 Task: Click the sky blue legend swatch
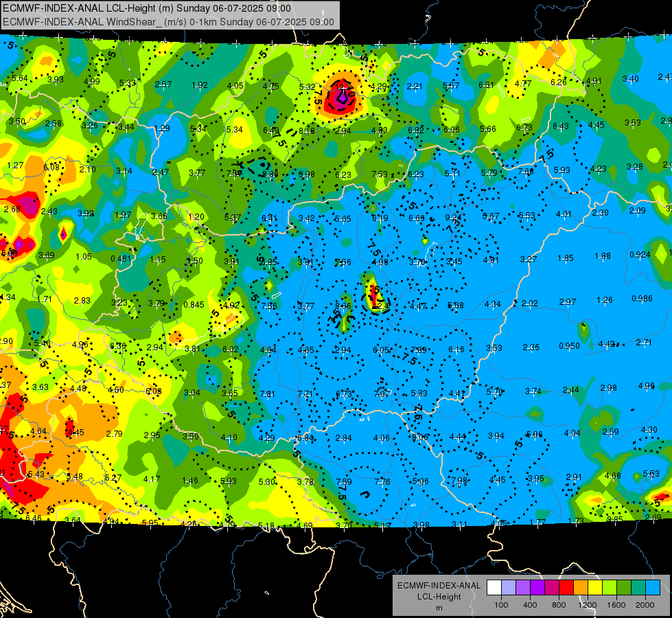[x=653, y=588]
